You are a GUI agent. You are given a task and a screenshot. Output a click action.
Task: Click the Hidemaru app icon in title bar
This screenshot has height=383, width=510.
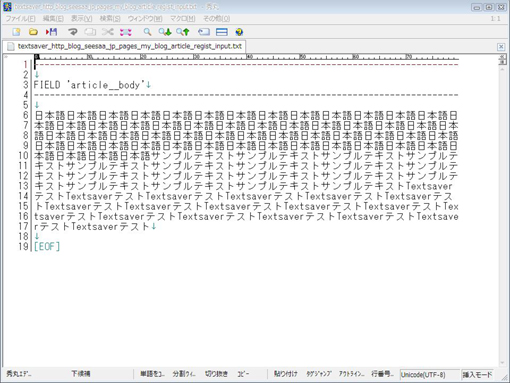point(7,7)
